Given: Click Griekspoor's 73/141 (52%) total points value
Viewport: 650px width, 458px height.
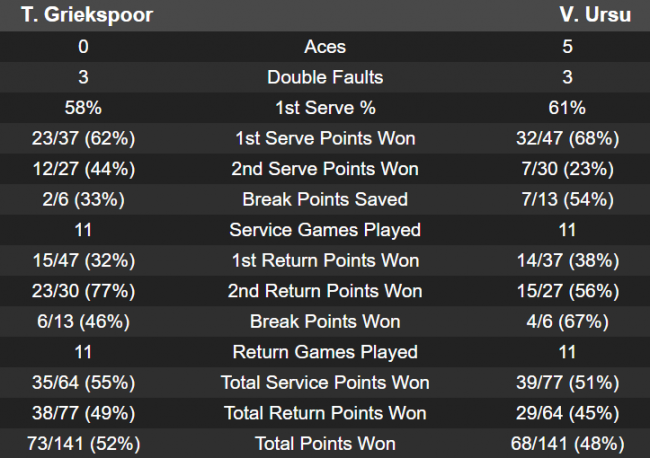Looking at the screenshot, I should (83, 443).
